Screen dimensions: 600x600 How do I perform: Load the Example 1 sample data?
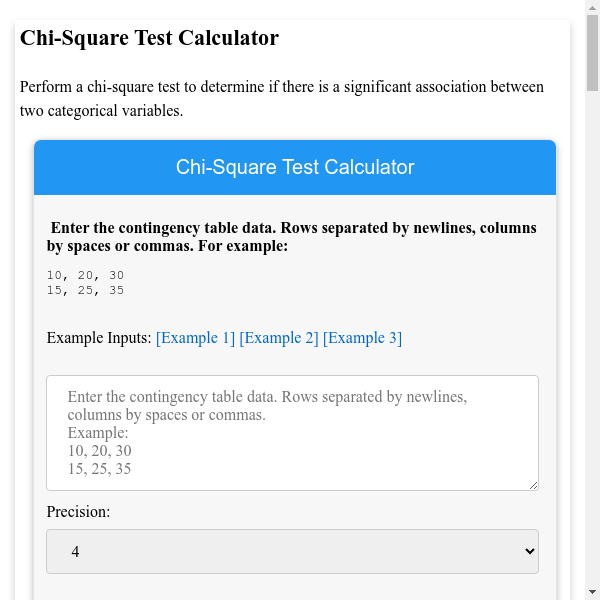(x=195, y=338)
